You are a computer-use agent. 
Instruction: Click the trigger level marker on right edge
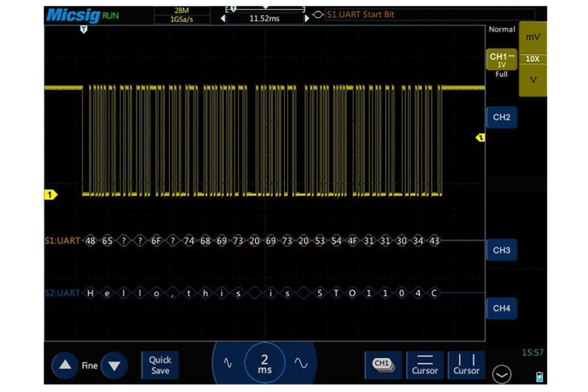[x=481, y=138]
